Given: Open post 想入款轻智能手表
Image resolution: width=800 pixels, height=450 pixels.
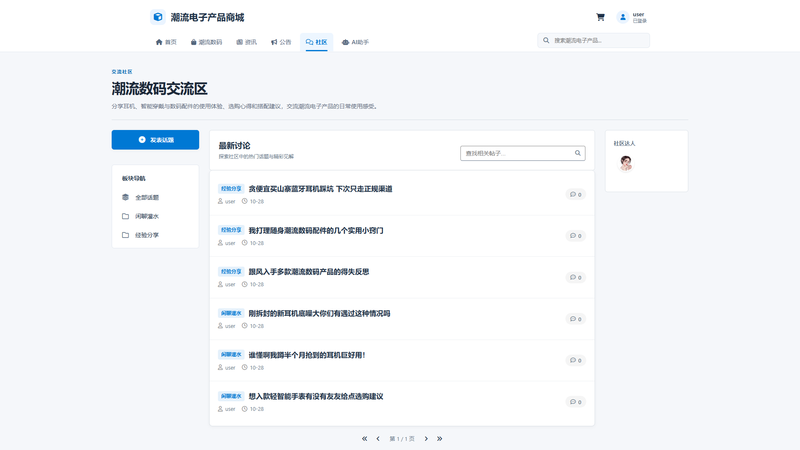Looking at the screenshot, I should click(x=316, y=396).
